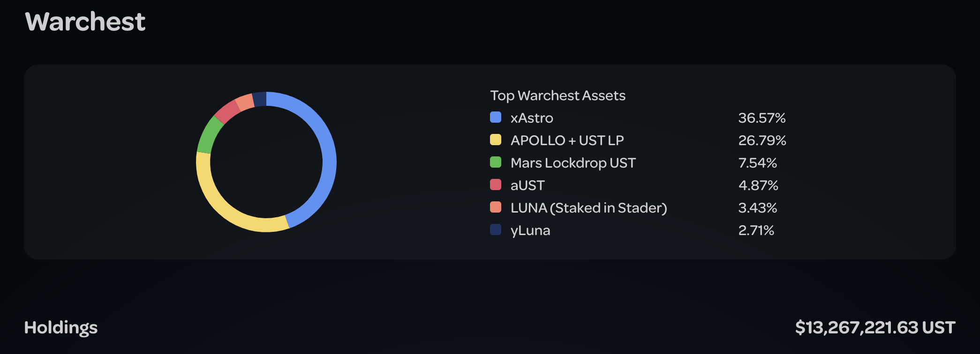Click the red aUST legend swatch

pyautogui.click(x=496, y=184)
